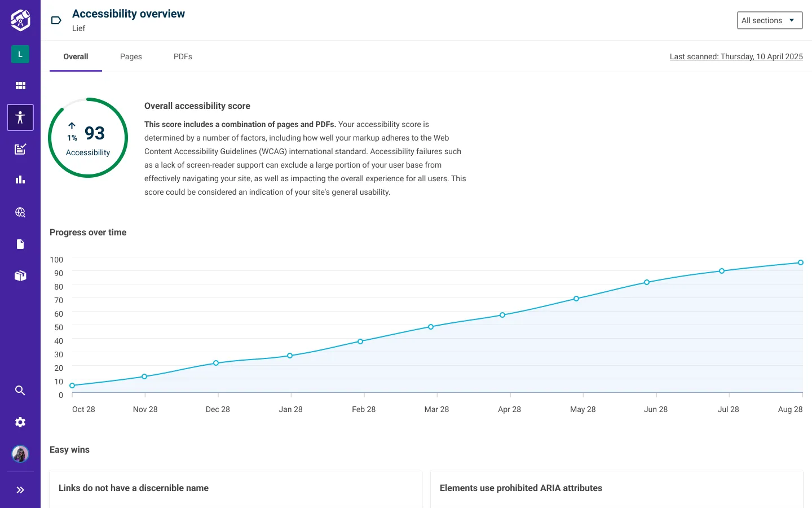
Task: Open sidebar search with the magnifier icon
Action: [x=20, y=390]
